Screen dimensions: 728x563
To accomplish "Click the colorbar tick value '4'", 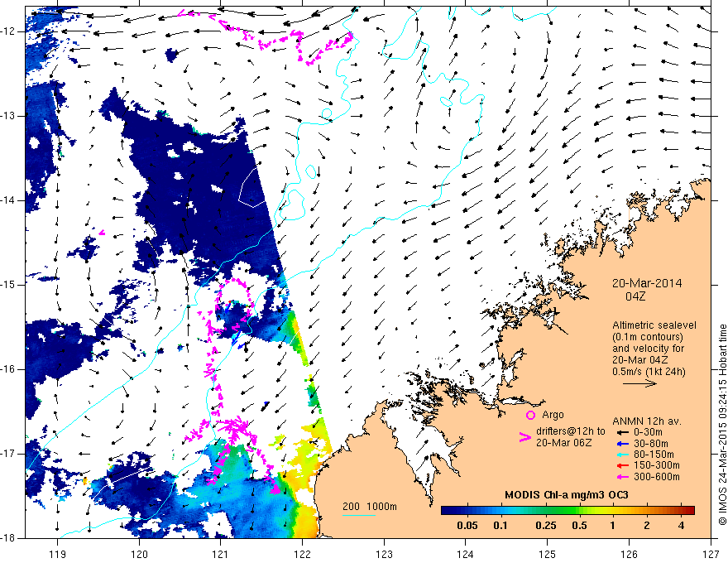I will coord(681,526).
